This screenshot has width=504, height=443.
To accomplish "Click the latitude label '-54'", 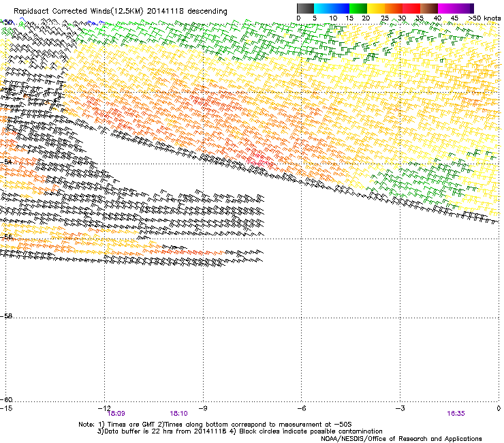I will (x=6, y=162).
